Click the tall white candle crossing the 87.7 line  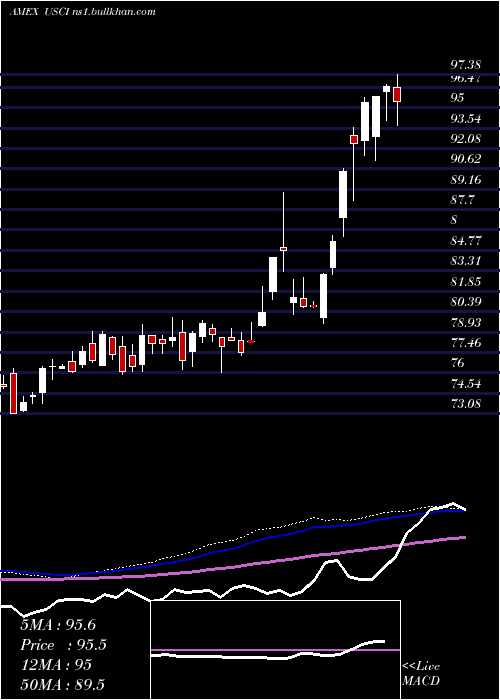point(343,195)
